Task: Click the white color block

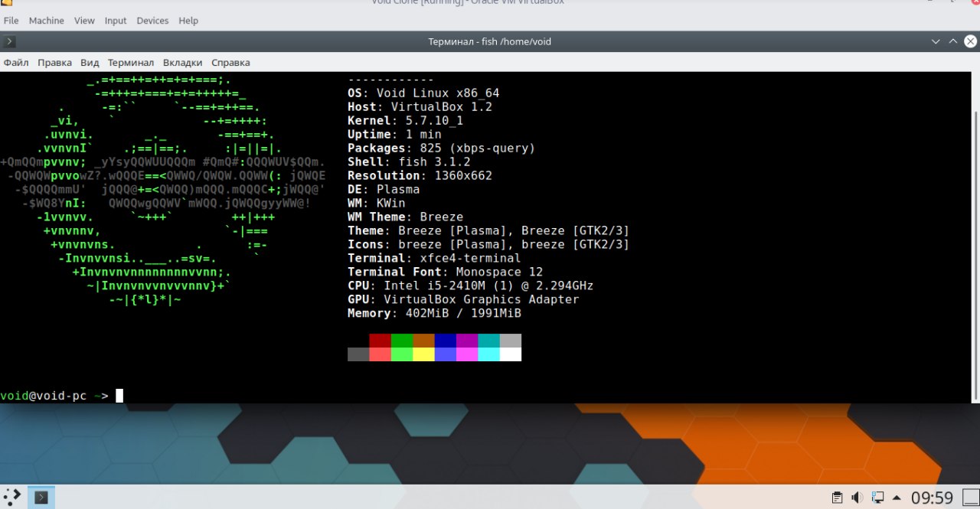Action: [511, 354]
